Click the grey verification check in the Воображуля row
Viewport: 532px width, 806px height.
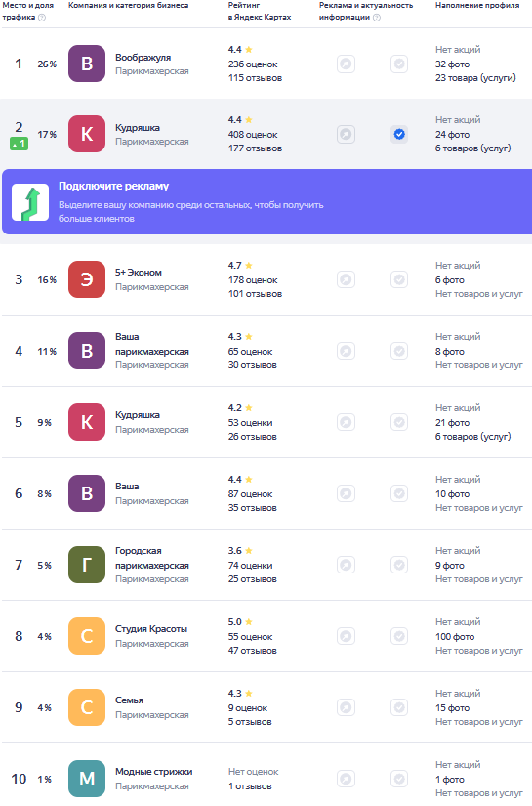(399, 64)
